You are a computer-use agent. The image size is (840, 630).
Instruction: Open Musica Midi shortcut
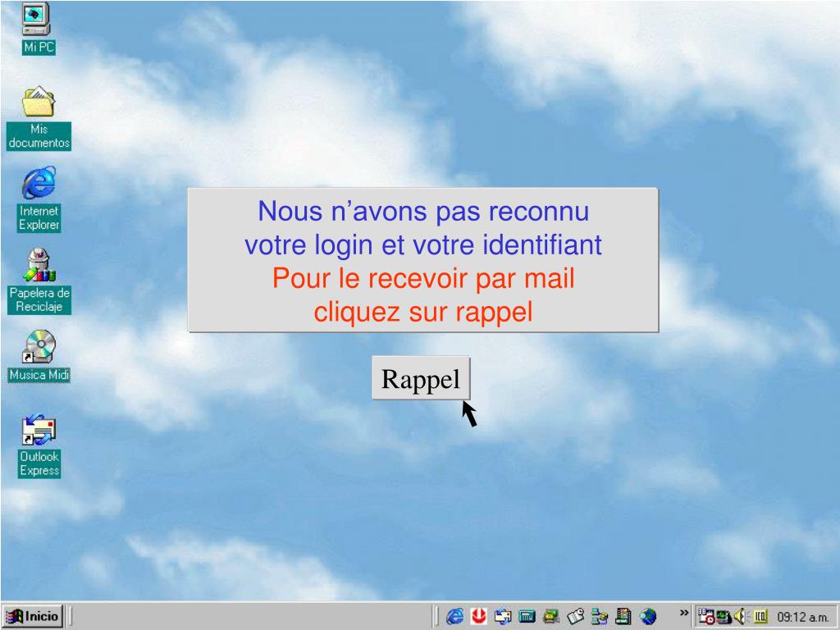click(x=39, y=356)
